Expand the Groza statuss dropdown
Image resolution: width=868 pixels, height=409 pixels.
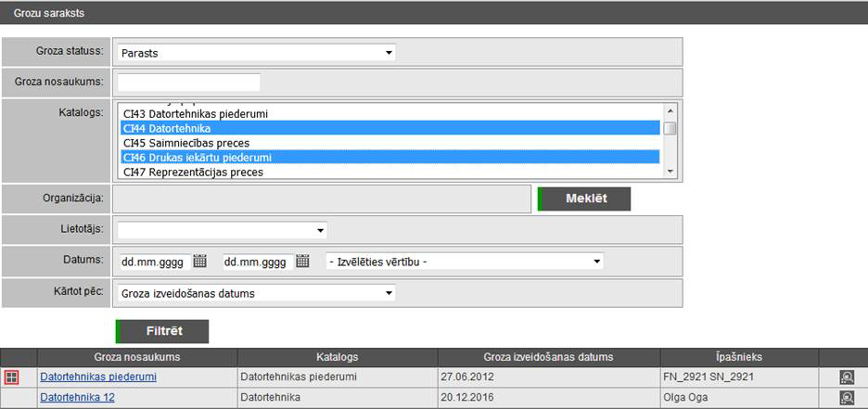(256, 53)
